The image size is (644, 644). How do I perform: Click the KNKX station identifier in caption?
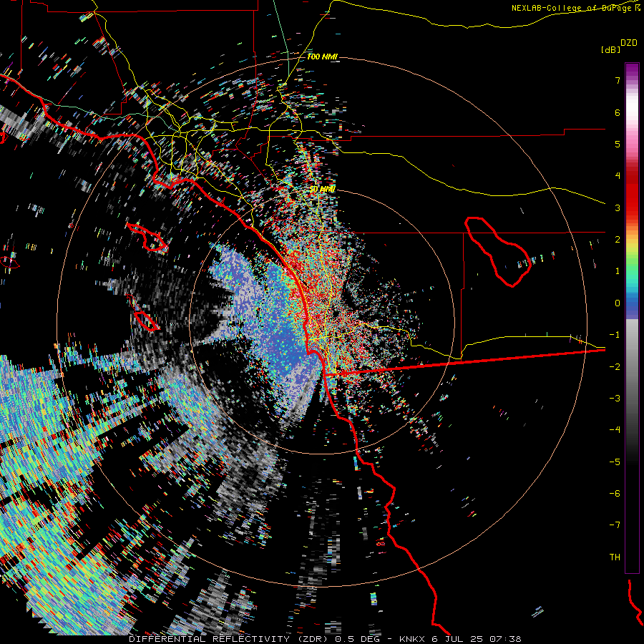413,639
